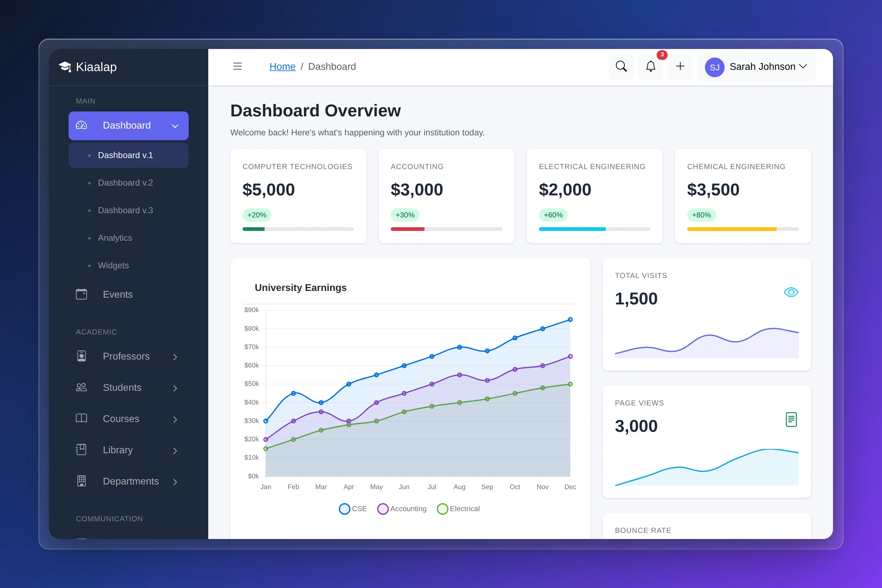
Task: Click the Home breadcrumb link
Action: tap(282, 66)
